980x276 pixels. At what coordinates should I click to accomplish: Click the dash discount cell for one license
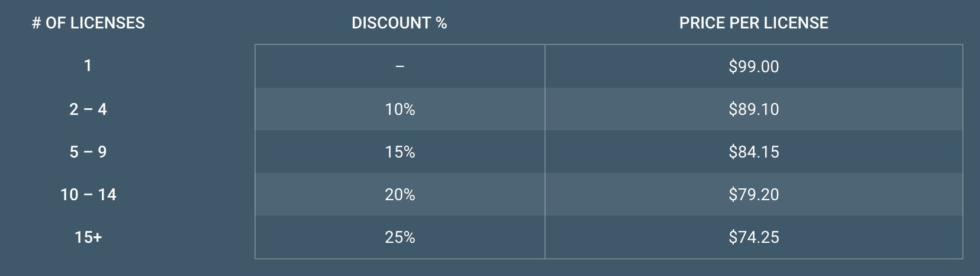coord(400,66)
